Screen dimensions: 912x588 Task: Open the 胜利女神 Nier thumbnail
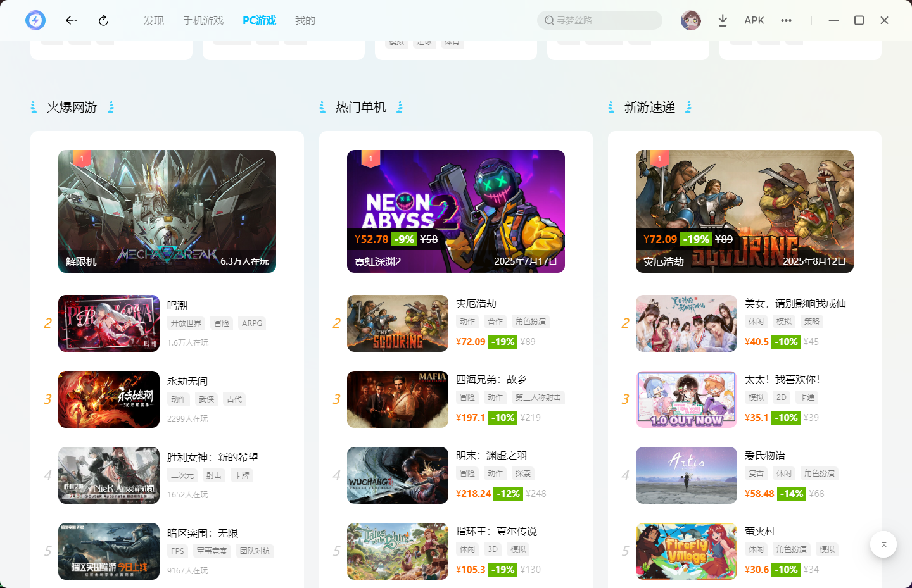[109, 475]
